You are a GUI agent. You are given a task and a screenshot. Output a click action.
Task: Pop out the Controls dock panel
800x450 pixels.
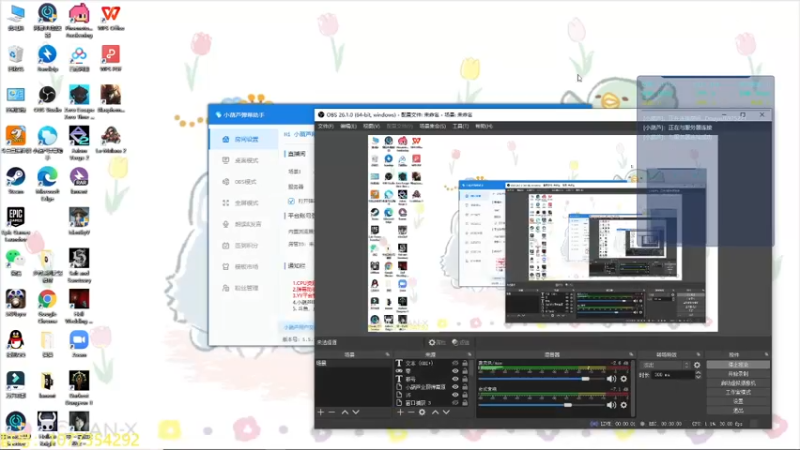(766, 354)
